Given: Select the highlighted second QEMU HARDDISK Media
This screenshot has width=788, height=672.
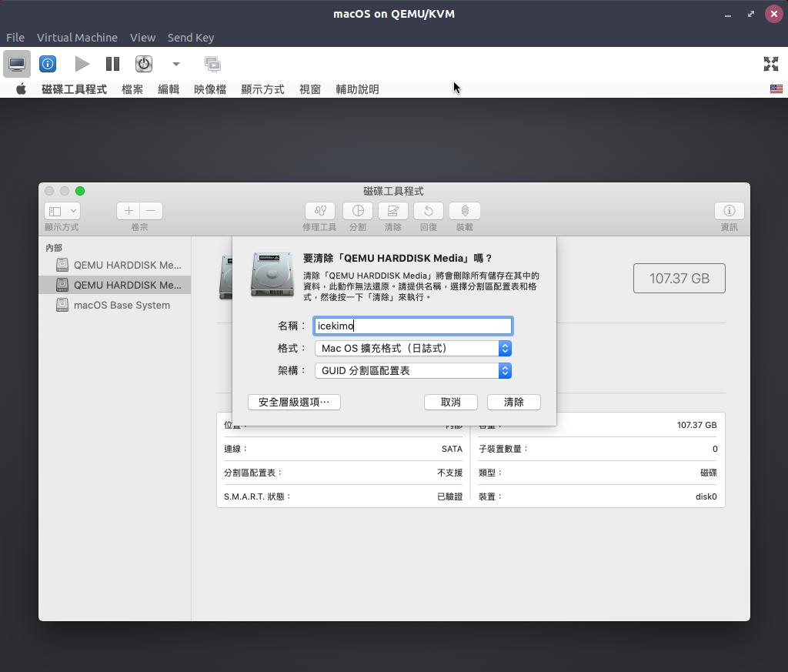Looking at the screenshot, I should pyautogui.click(x=115, y=285).
